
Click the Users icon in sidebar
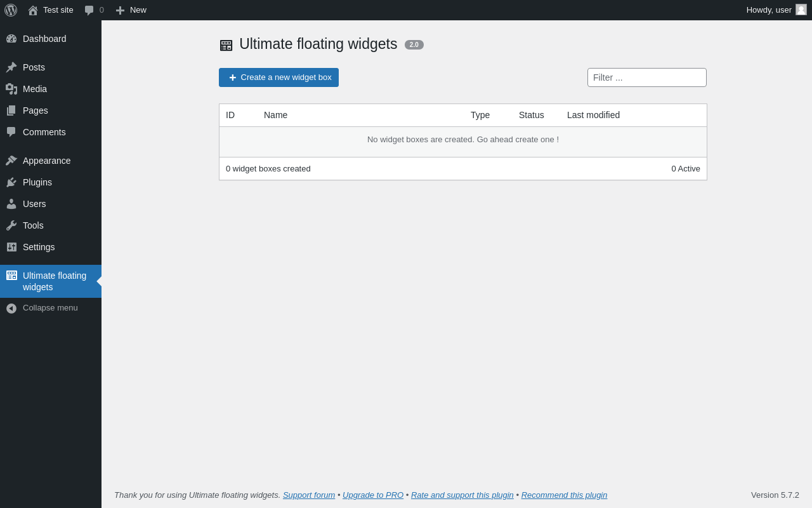[11, 204]
